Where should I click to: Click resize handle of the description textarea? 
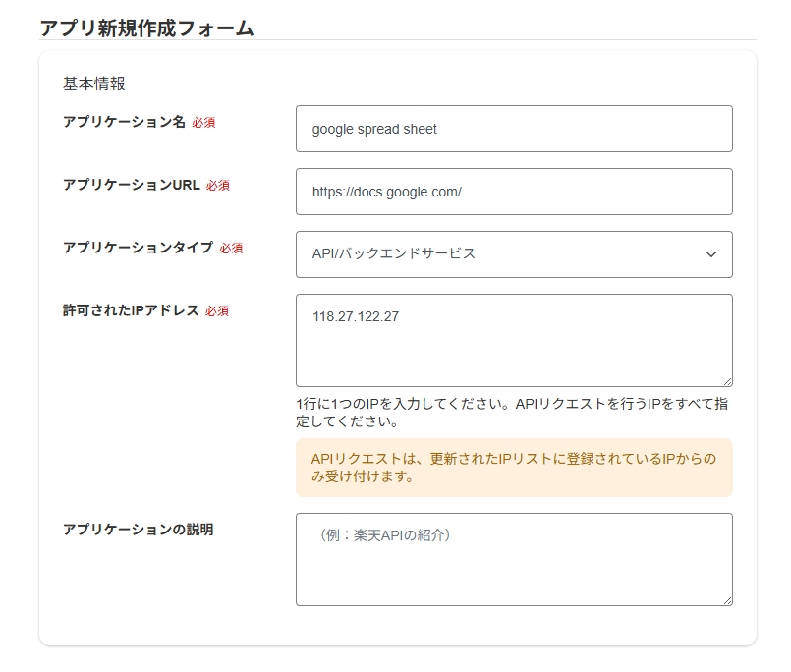(727, 600)
